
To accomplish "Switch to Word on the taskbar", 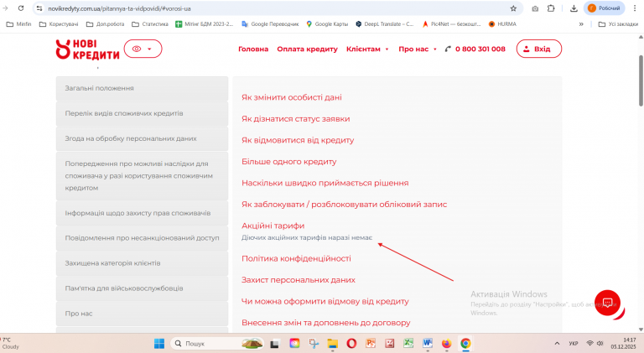I will pos(428,343).
